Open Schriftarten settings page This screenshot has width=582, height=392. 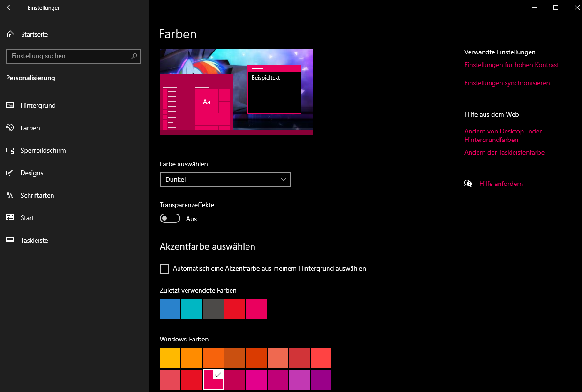tap(74, 195)
